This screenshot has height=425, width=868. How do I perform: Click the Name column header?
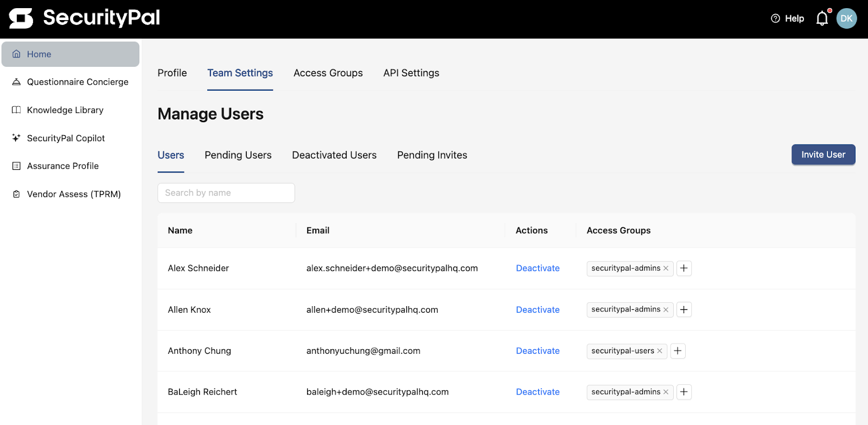180,231
